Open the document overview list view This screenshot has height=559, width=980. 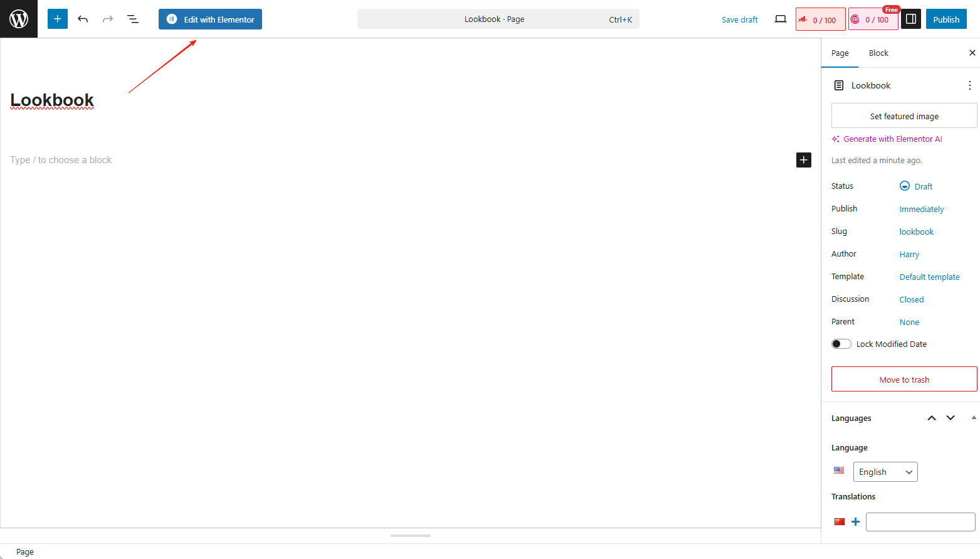click(x=133, y=19)
